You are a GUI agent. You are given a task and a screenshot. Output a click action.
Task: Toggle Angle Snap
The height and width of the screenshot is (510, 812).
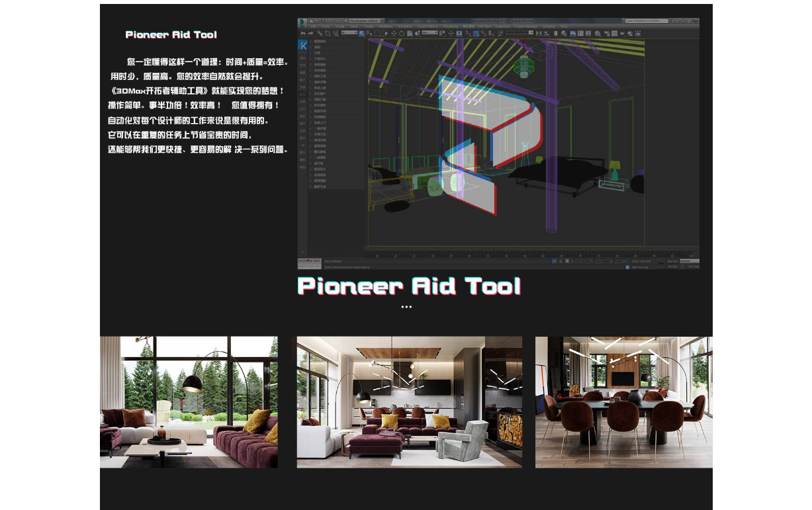tap(476, 33)
